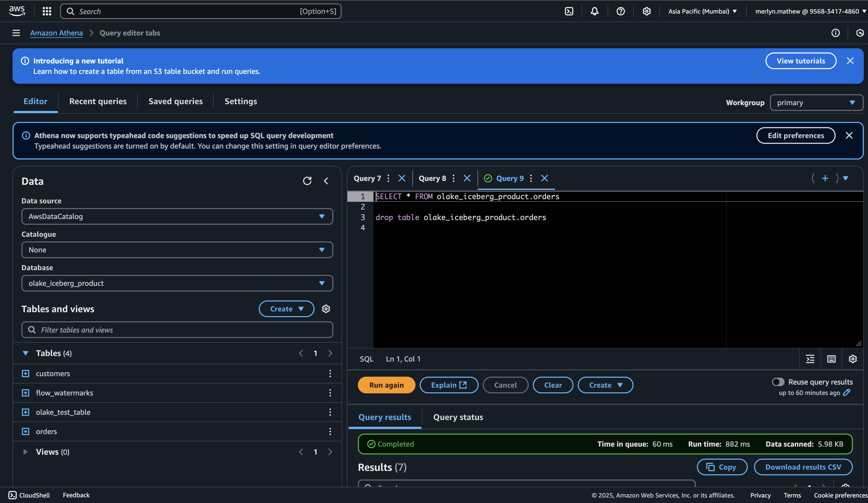The width and height of the screenshot is (868, 503).
Task: Switch to Query status tab
Action: (458, 417)
